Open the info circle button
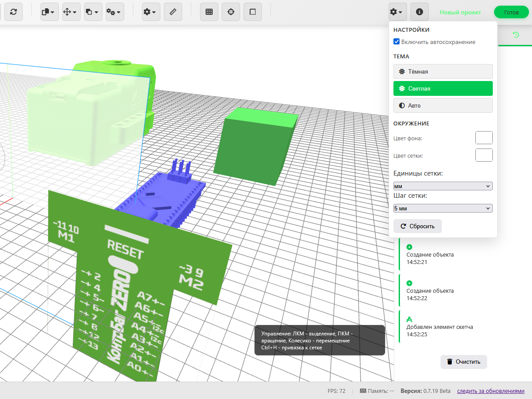Image resolution: width=532 pixels, height=399 pixels. tap(420, 12)
